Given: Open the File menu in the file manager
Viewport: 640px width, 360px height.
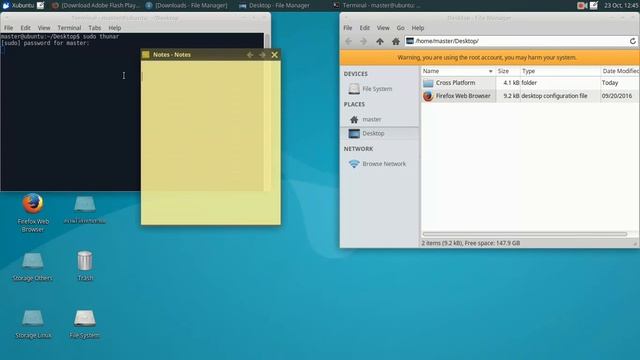Looking at the screenshot, I should (x=348, y=28).
